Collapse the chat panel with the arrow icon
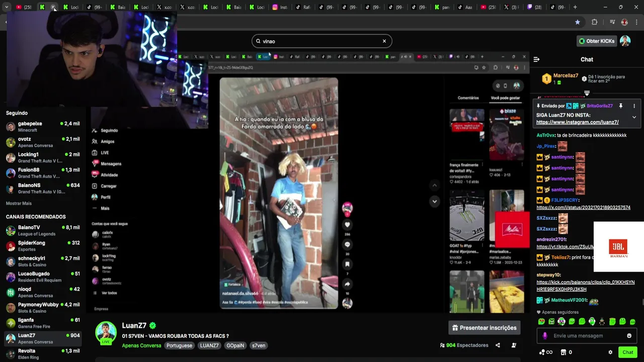 (536, 59)
